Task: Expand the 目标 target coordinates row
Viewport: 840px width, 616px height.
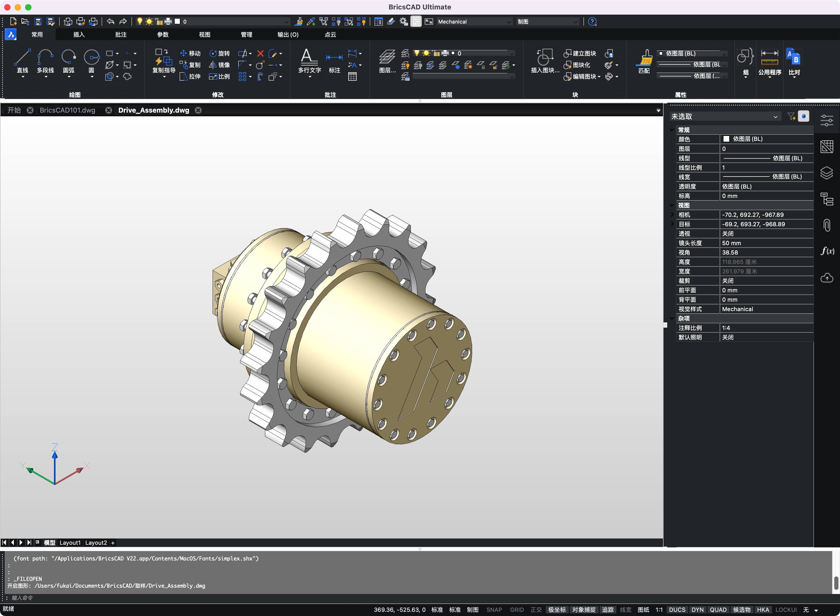Action: point(672,224)
